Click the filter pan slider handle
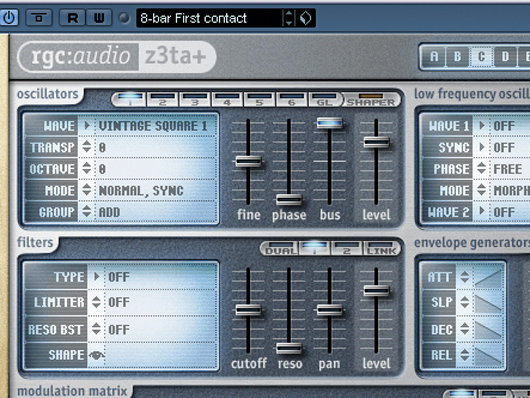The width and height of the screenshot is (530, 398). click(x=330, y=310)
